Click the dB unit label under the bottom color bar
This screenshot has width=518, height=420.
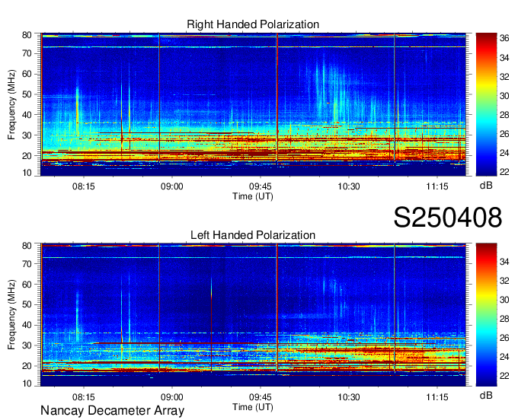pyautogui.click(x=486, y=396)
